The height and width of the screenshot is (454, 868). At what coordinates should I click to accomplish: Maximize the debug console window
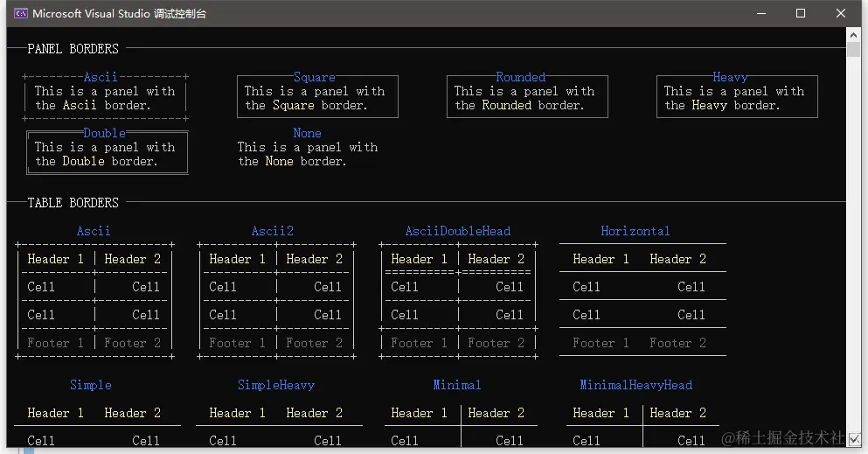tap(801, 13)
